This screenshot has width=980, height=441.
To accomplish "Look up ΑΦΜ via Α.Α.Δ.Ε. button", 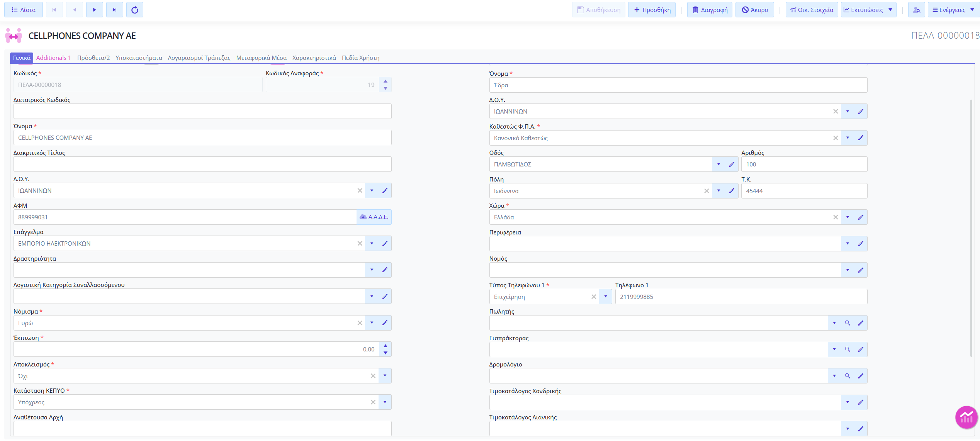I will pos(374,217).
